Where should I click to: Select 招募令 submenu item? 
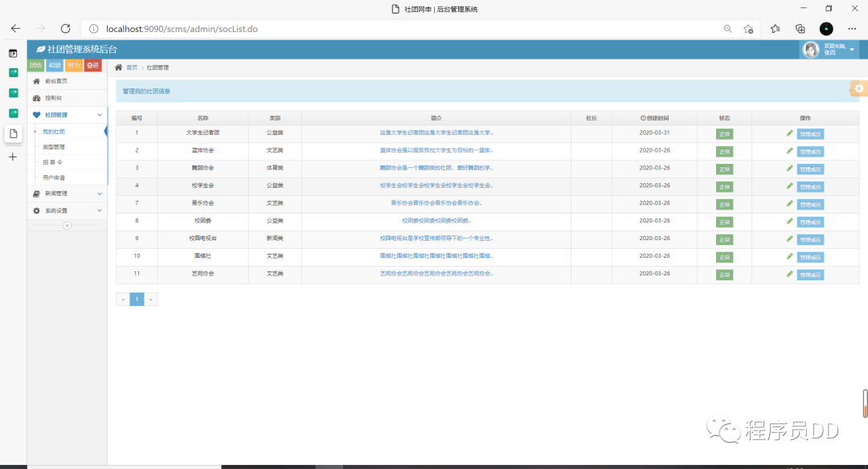(x=52, y=162)
